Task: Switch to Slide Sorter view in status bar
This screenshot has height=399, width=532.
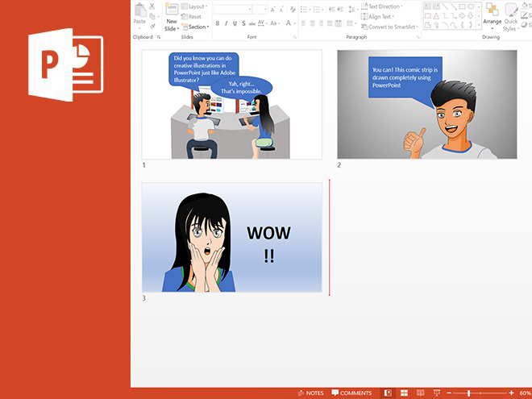Action: [404, 393]
